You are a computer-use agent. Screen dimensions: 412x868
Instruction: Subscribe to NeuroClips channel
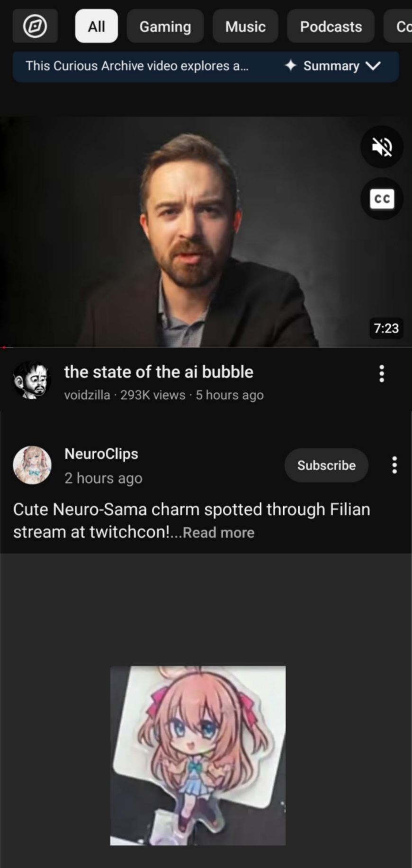tap(326, 465)
